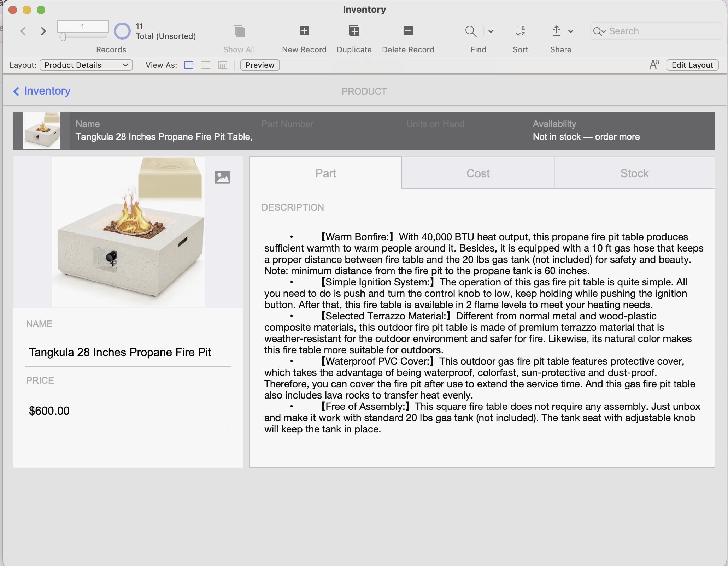
Task: Click the Part Number header label
Action: [288, 124]
